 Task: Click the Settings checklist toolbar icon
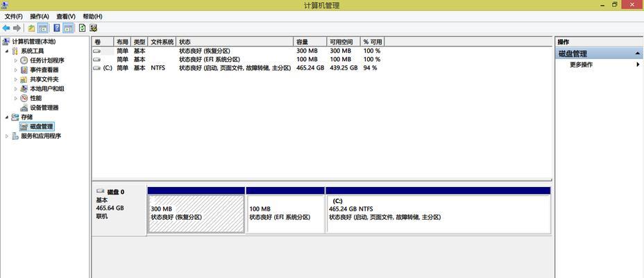94,28
